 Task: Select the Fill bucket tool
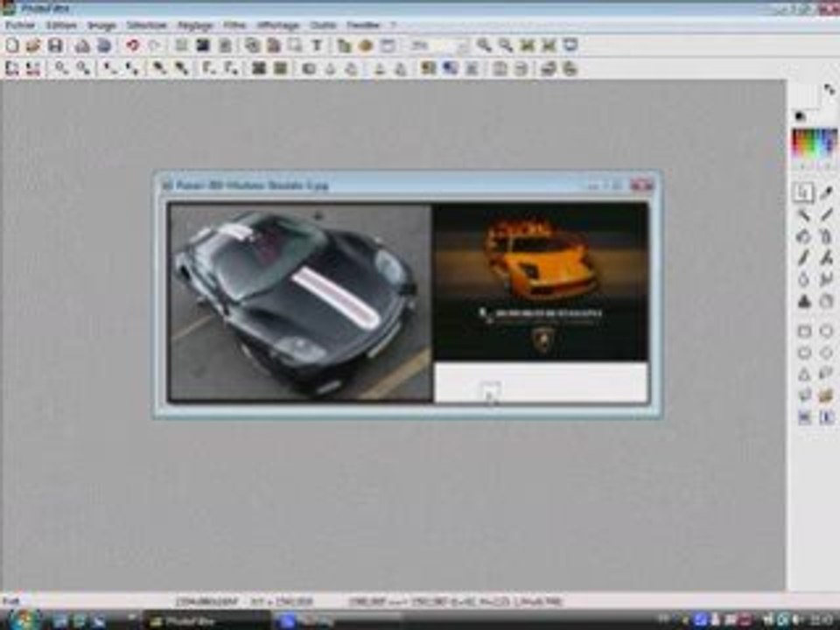click(x=803, y=236)
